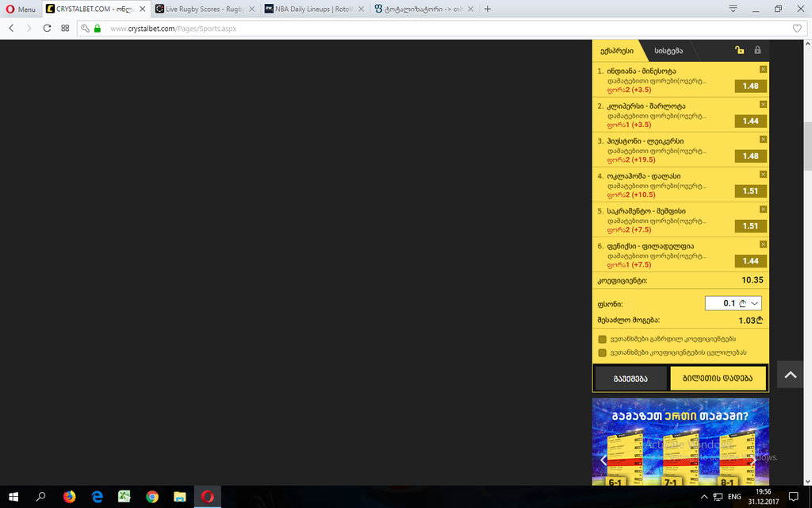The width and height of the screenshot is (812, 508).
Task: Open Speed Dial start page
Action: click(65, 28)
